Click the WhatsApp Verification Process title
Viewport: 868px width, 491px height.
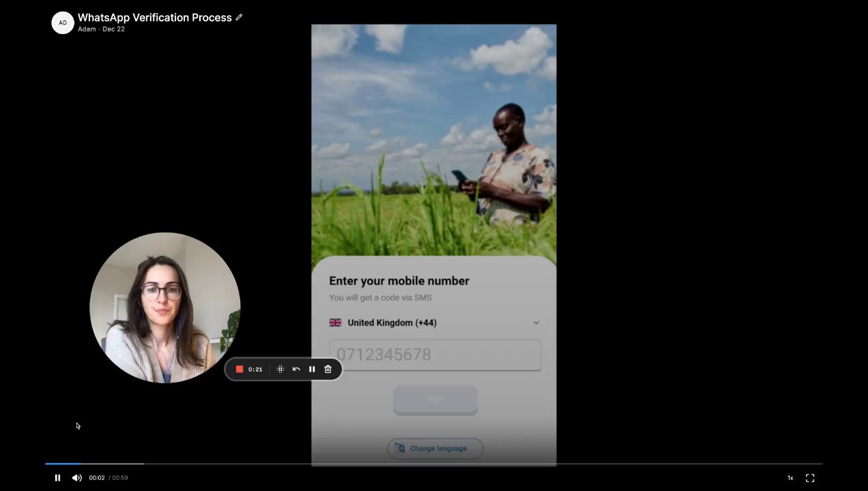(x=155, y=18)
